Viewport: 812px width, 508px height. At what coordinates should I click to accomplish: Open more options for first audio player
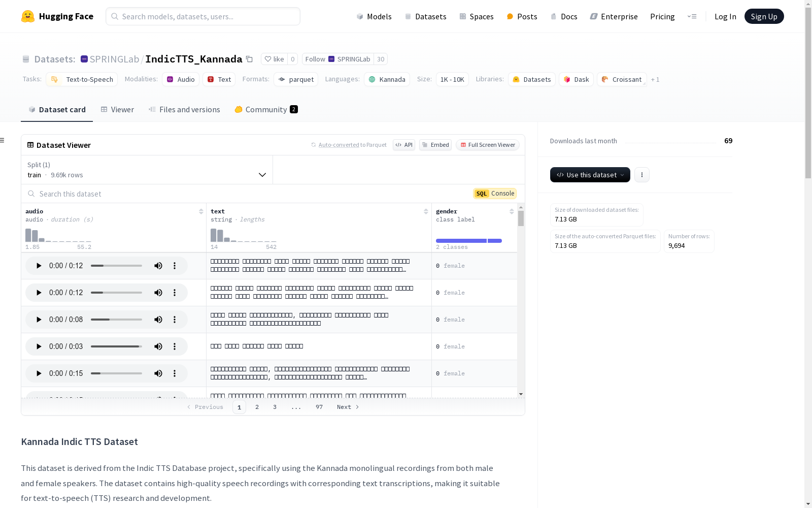click(175, 266)
